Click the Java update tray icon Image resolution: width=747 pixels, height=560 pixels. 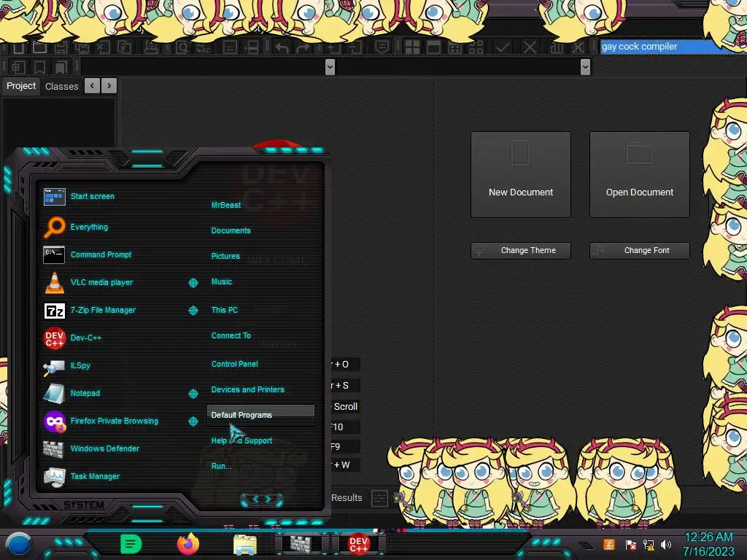[x=609, y=544]
